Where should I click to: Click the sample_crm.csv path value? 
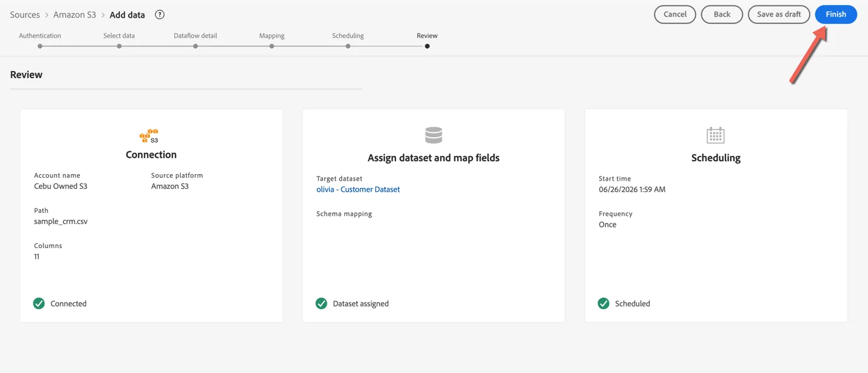(60, 221)
